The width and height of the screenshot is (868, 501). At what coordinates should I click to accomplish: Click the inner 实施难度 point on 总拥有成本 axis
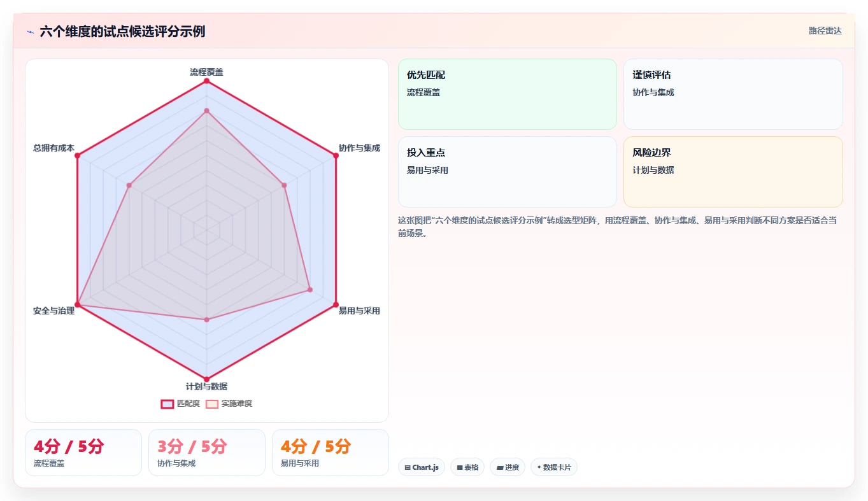click(129, 185)
